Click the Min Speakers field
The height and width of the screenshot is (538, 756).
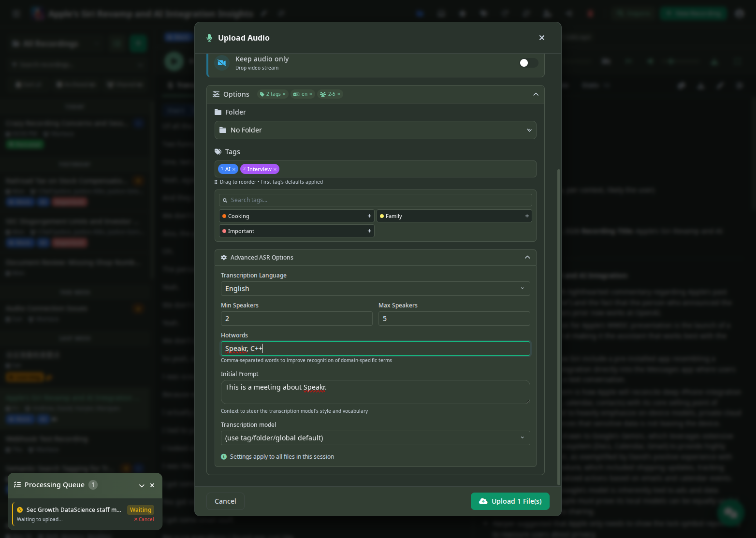point(297,319)
